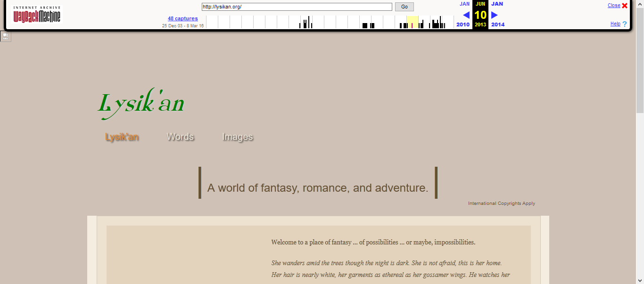Open the 48 captures link

[183, 18]
